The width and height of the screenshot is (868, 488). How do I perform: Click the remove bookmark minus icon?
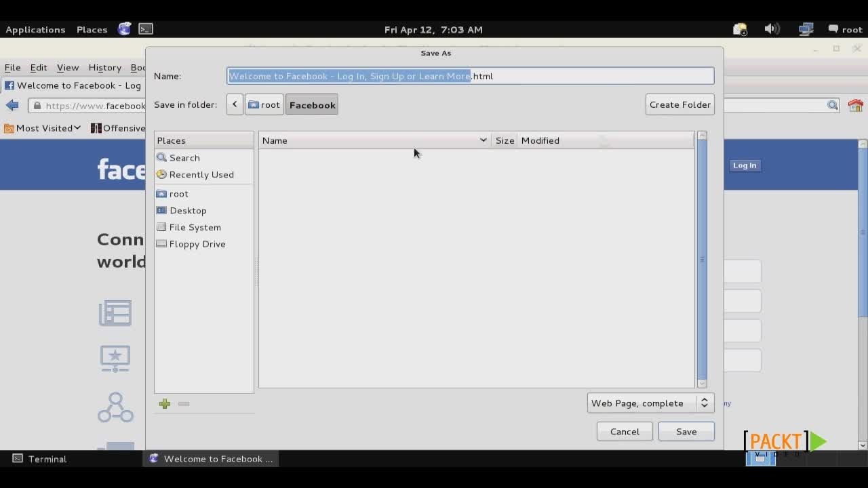(x=184, y=404)
